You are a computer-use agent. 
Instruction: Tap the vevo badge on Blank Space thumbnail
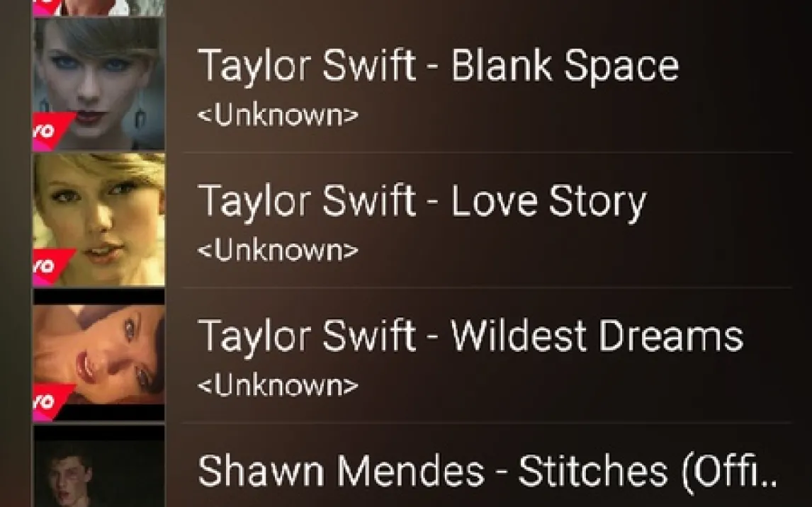(x=51, y=132)
